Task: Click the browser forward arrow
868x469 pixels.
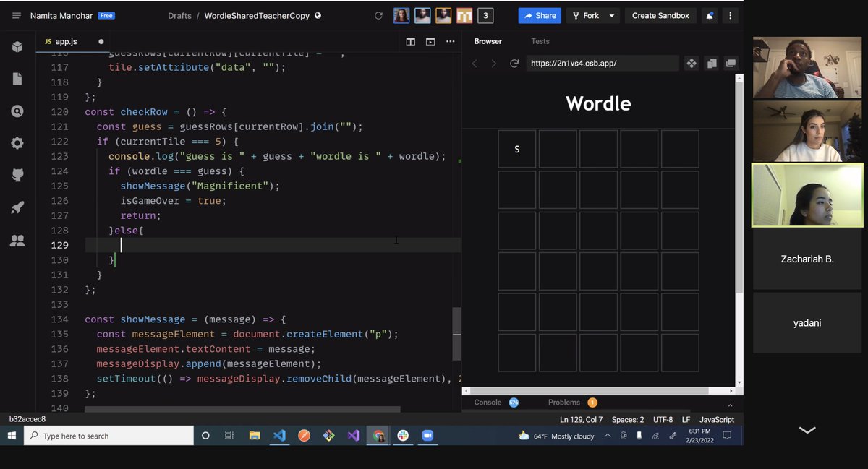Action: [494, 64]
